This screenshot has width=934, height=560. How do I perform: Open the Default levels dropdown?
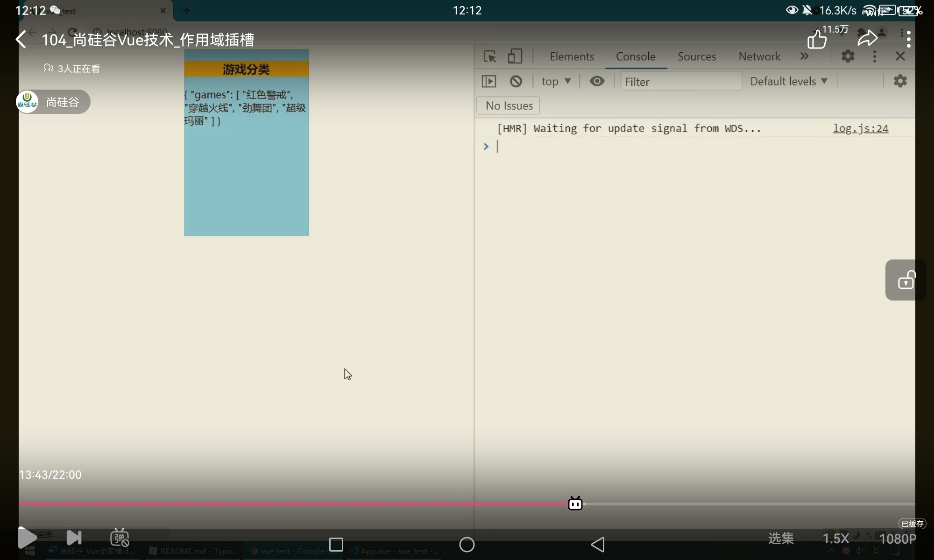coord(788,82)
